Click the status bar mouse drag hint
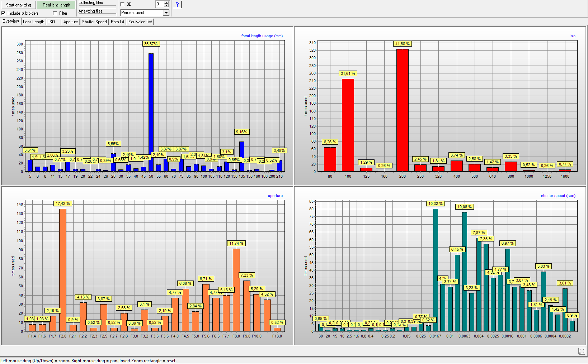The width and height of the screenshot is (588, 364). 89,361
